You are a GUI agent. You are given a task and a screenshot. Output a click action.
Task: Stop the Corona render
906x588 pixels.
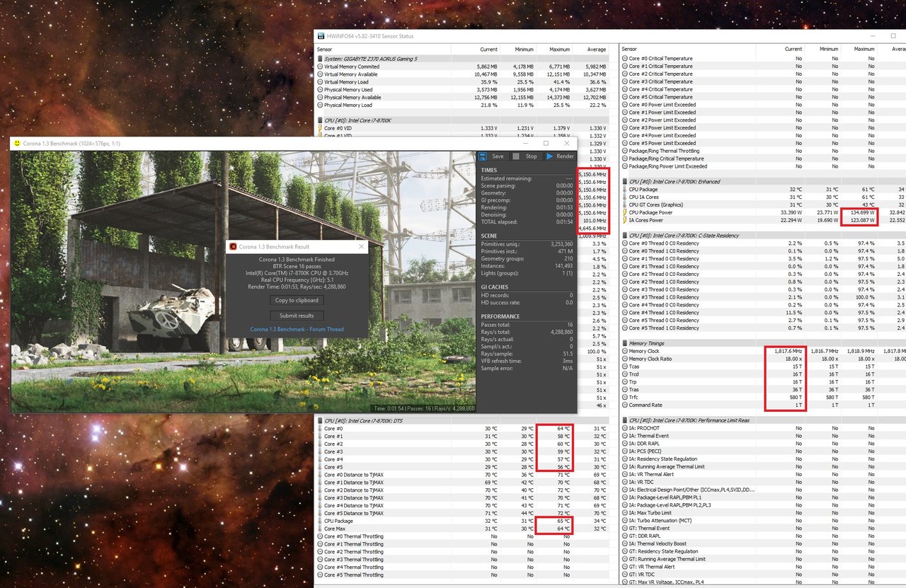coord(524,156)
